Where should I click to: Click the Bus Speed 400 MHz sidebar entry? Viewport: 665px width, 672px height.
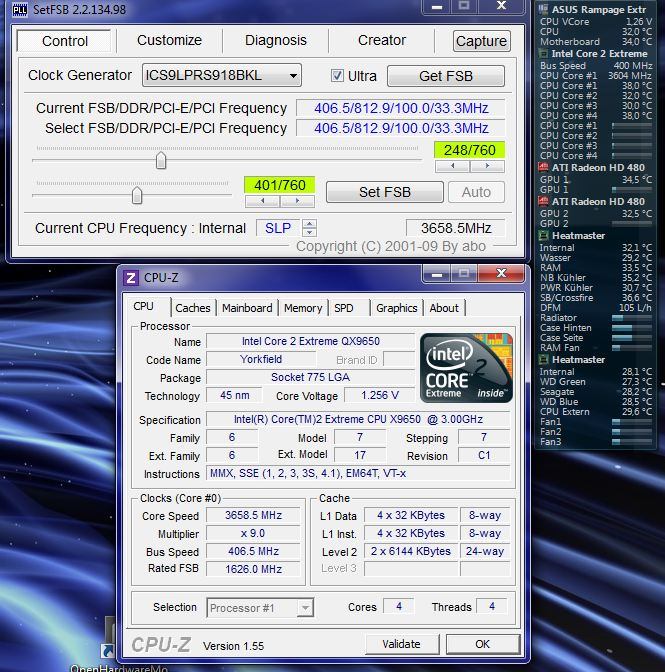click(596, 66)
